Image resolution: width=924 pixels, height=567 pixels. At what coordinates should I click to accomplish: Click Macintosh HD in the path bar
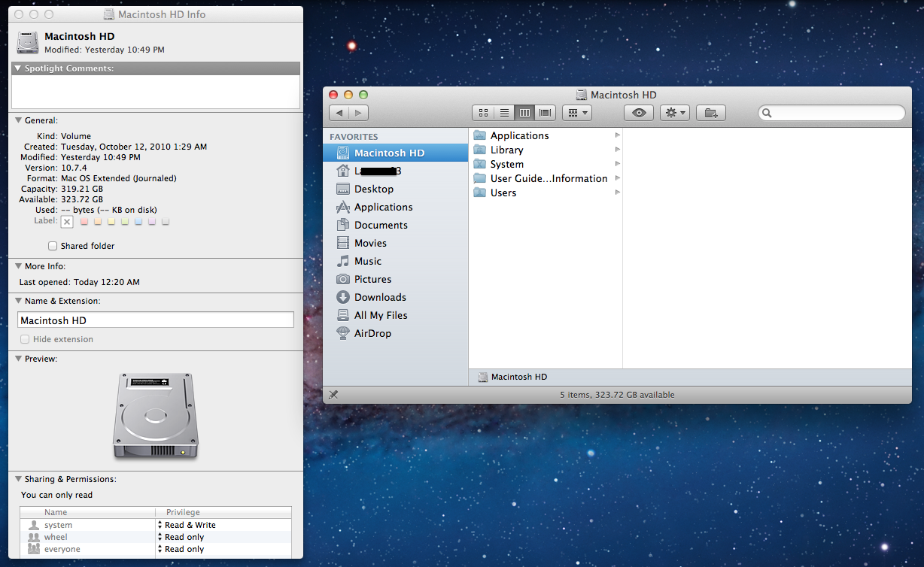click(518, 377)
